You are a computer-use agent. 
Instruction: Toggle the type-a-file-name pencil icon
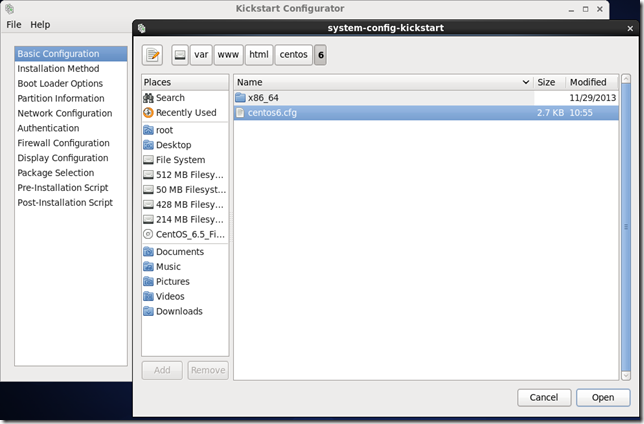[152, 55]
